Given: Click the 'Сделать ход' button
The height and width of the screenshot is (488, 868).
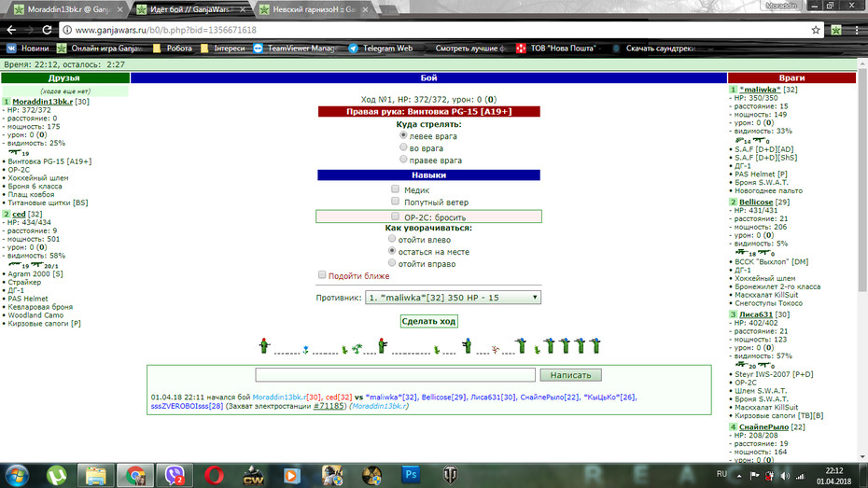Looking at the screenshot, I should click(x=429, y=322).
